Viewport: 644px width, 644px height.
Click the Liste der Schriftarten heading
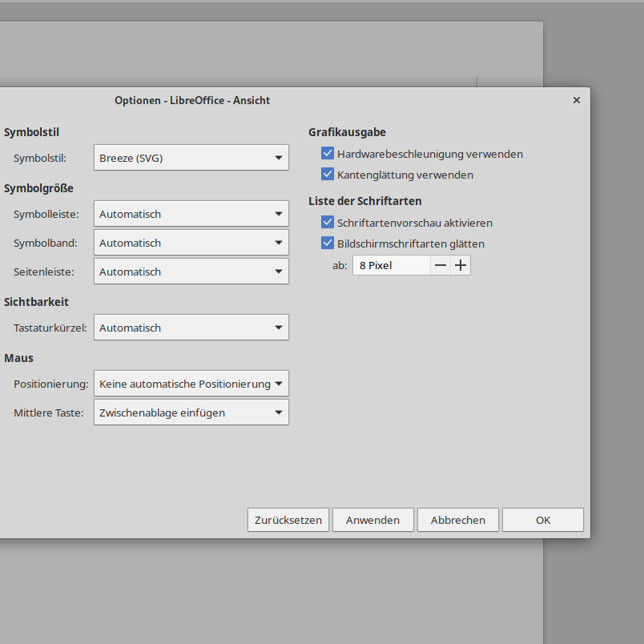click(x=365, y=201)
